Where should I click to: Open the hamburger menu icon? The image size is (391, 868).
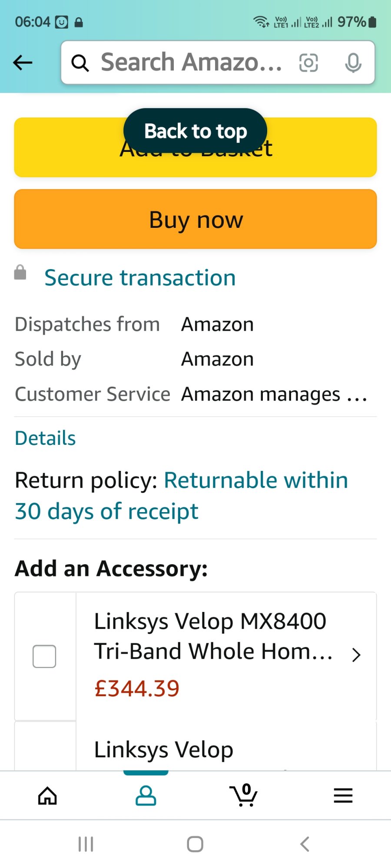pyautogui.click(x=343, y=796)
